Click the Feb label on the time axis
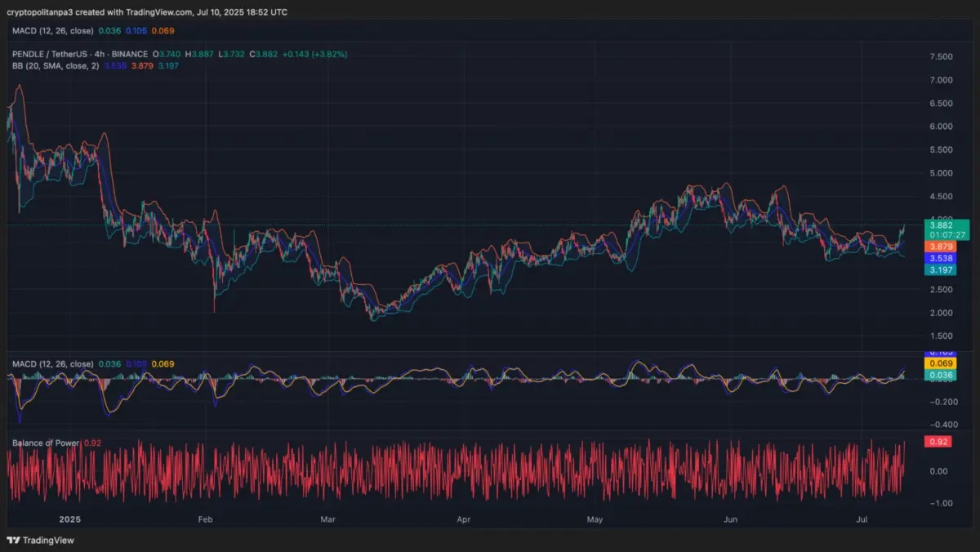This screenshot has width=980, height=552. click(x=205, y=519)
